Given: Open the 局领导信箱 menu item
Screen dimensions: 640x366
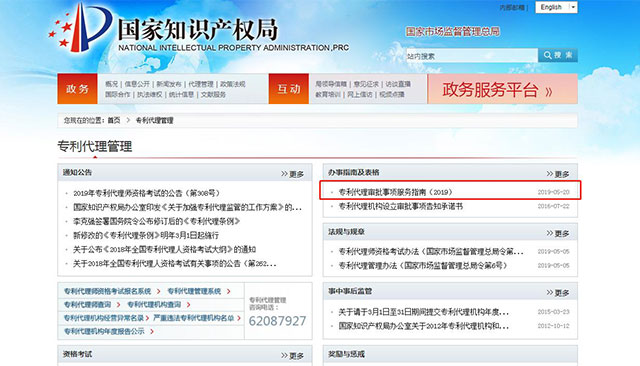Looking at the screenshot, I should (331, 84).
